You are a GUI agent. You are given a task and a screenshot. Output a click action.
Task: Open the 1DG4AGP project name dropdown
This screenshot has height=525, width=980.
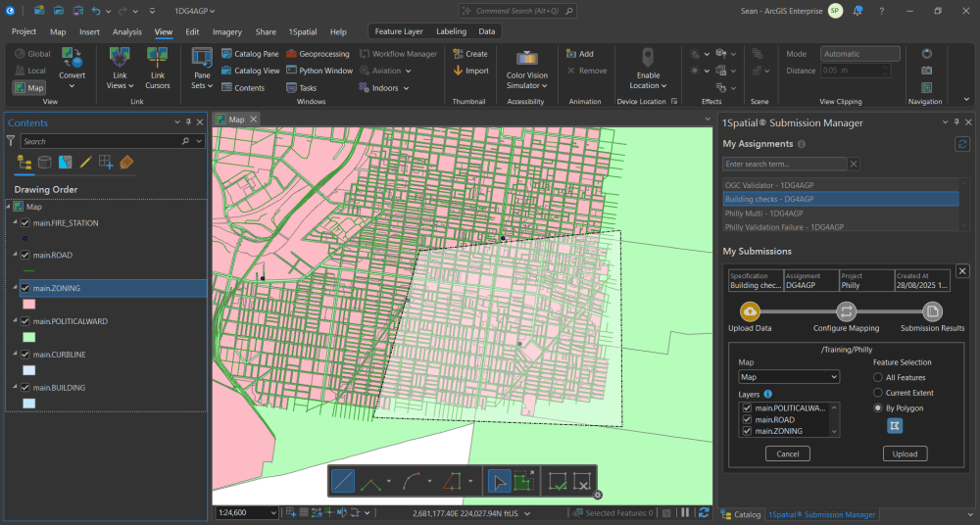[194, 11]
